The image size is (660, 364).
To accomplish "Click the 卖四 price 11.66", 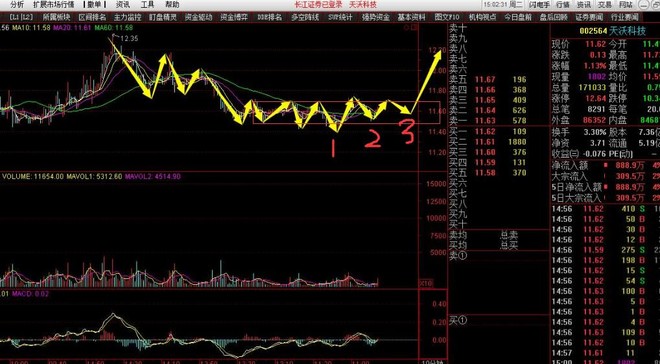I will coord(484,90).
